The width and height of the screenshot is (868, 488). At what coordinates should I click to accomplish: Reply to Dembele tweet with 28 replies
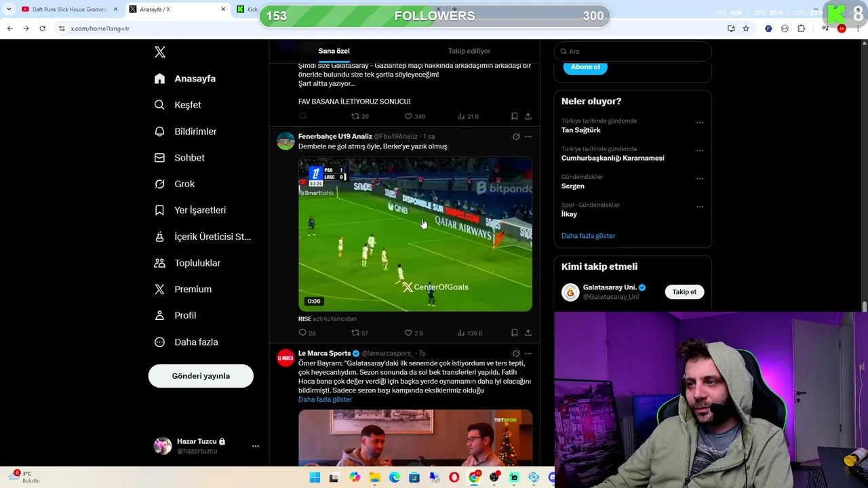pos(307,333)
